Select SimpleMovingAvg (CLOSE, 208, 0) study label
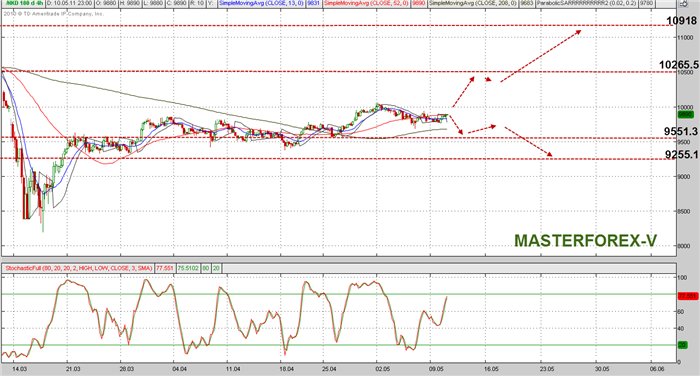 (x=473, y=4)
